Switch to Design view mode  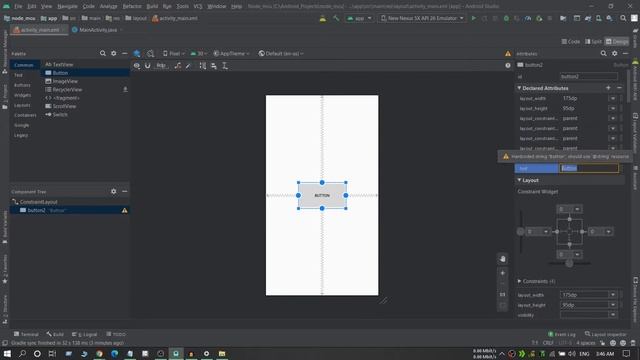pos(617,42)
